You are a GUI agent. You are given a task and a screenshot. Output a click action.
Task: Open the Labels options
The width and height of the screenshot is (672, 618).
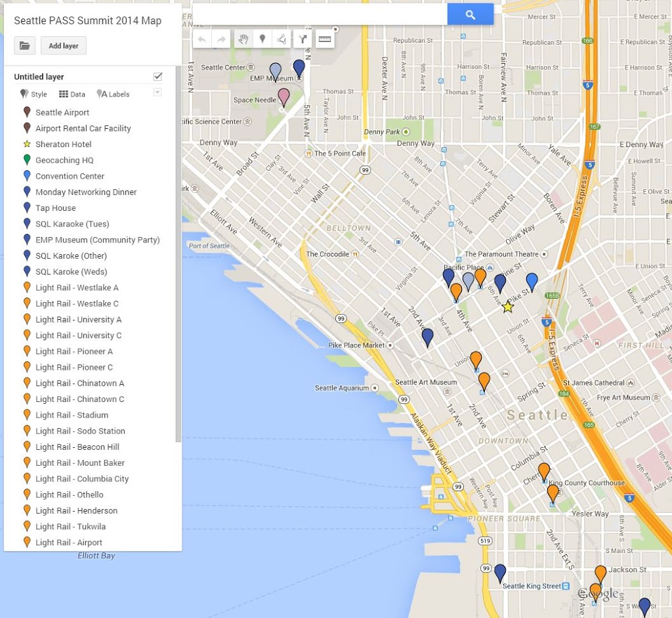pyautogui.click(x=113, y=94)
